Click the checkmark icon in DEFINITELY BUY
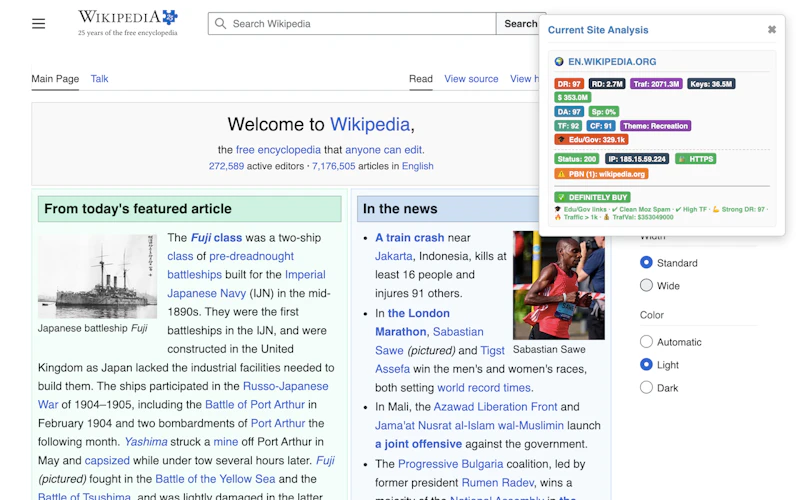Screen dimensions: 800x500 click(561, 197)
